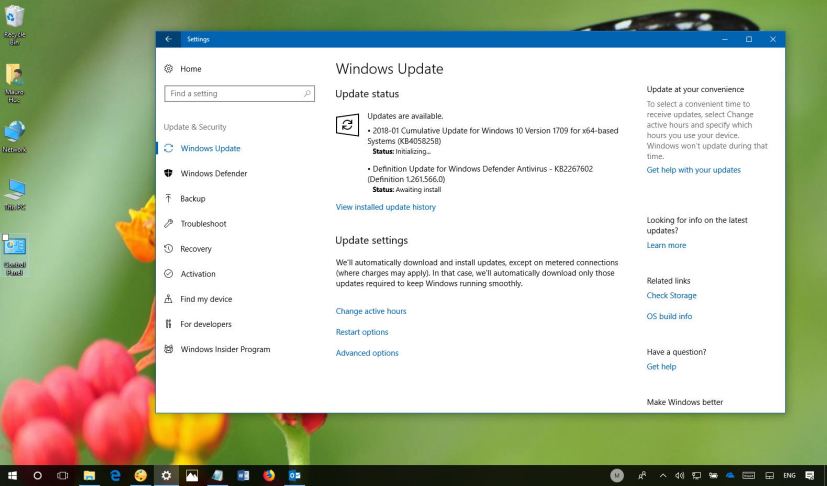
Task: Open Recycle Bin on the desktop
Action: 14,24
